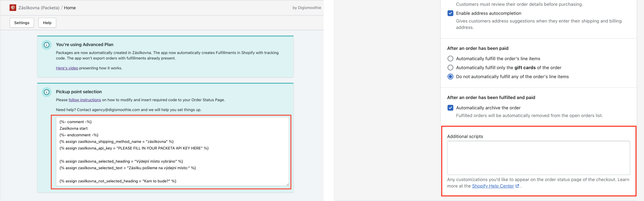This screenshot has width=644, height=201.
Task: Click 'Fulfilled orders will be automatically removed' description
Action: coord(529,116)
